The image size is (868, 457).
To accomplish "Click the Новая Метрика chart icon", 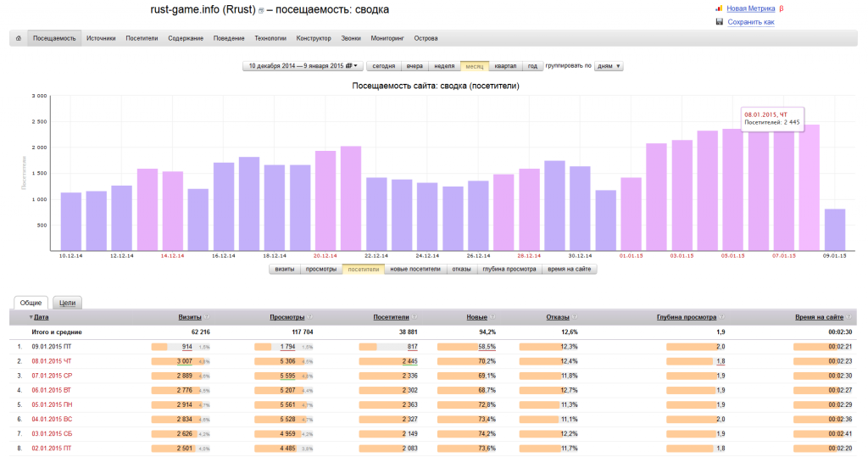I will pyautogui.click(x=719, y=8).
